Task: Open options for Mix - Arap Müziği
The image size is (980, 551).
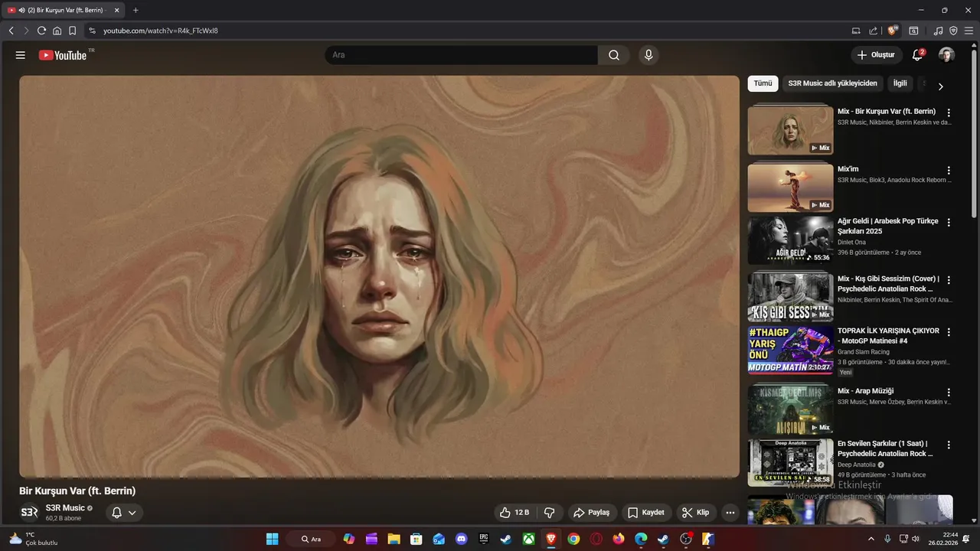Action: (949, 392)
